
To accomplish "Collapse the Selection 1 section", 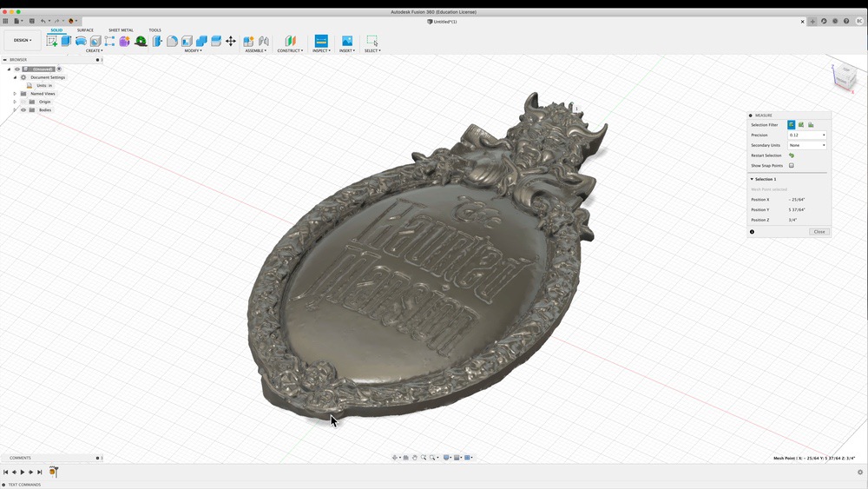I will pos(752,180).
